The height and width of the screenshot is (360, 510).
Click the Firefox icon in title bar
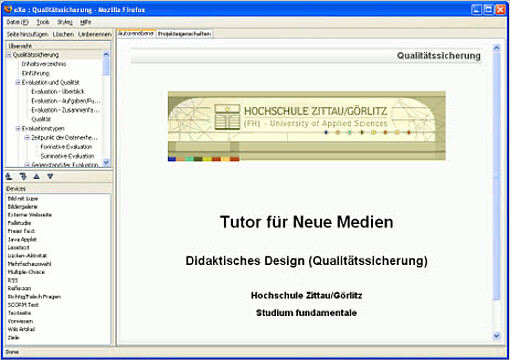8,9
